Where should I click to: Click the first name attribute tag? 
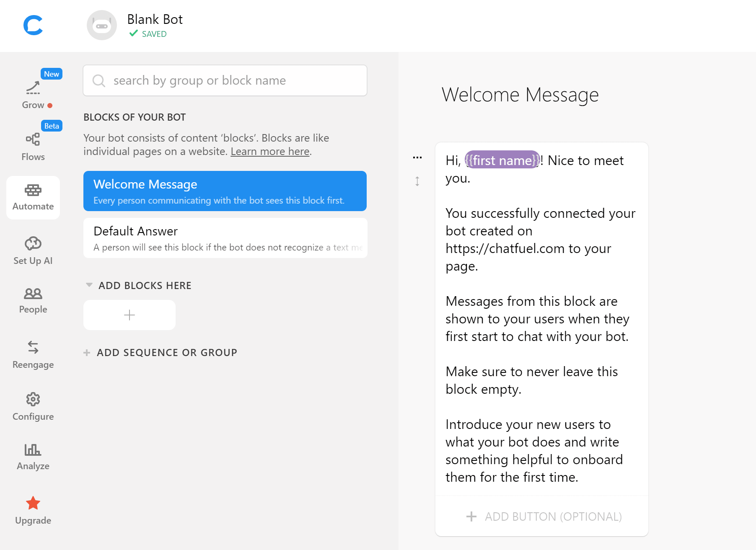[502, 160]
